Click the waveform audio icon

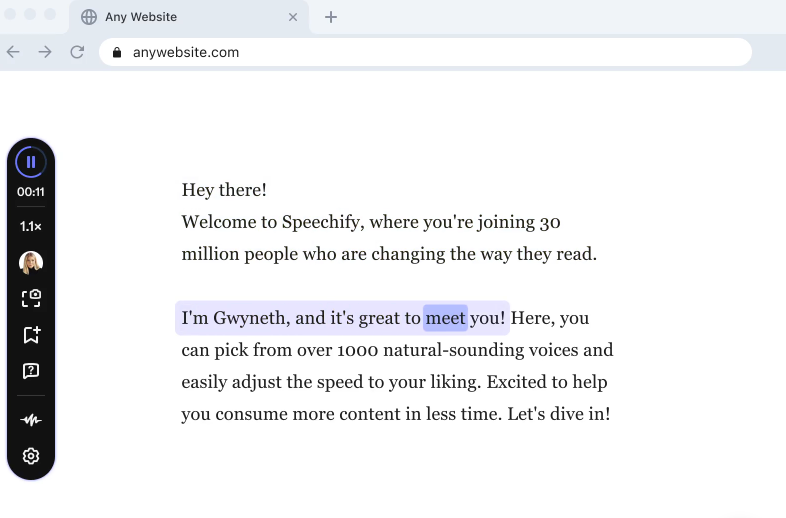pyautogui.click(x=31, y=420)
